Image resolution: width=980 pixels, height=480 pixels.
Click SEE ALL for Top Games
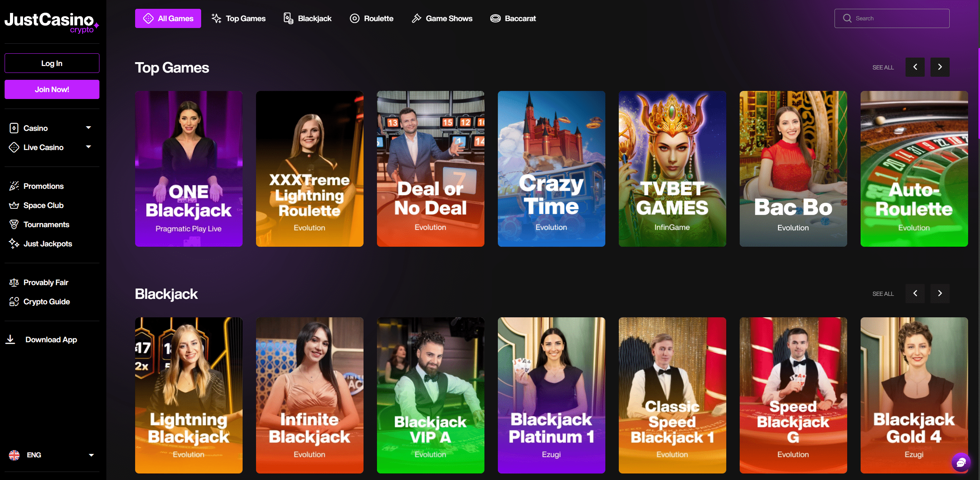(883, 68)
